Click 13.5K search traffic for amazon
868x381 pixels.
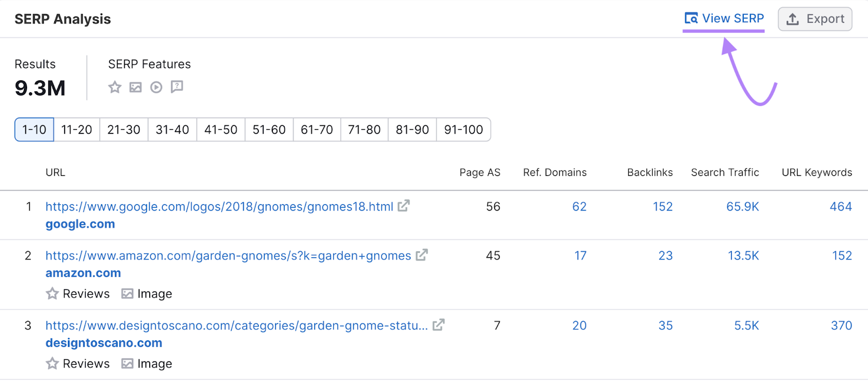[743, 256]
